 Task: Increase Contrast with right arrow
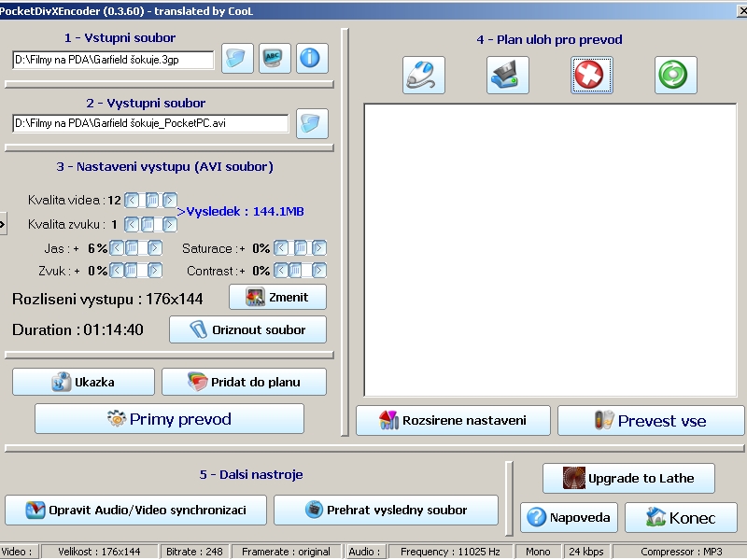(x=319, y=271)
